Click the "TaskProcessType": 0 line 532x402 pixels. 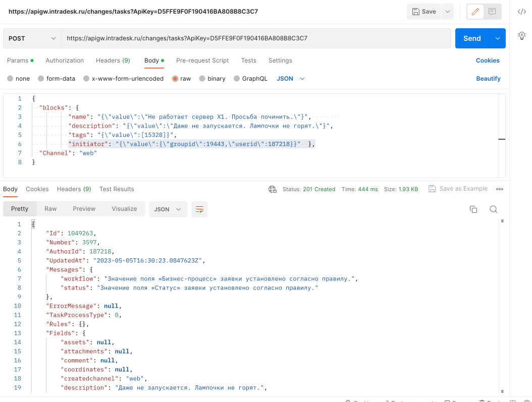click(x=84, y=315)
